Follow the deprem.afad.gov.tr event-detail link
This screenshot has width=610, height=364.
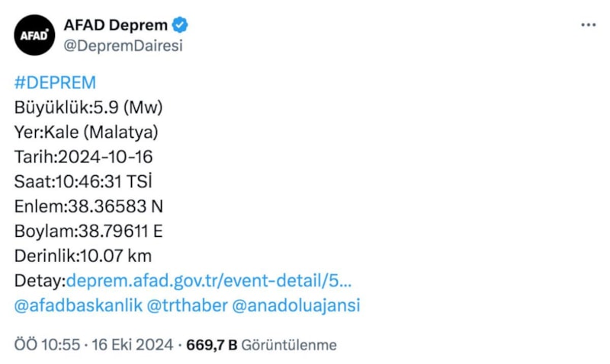click(x=209, y=280)
